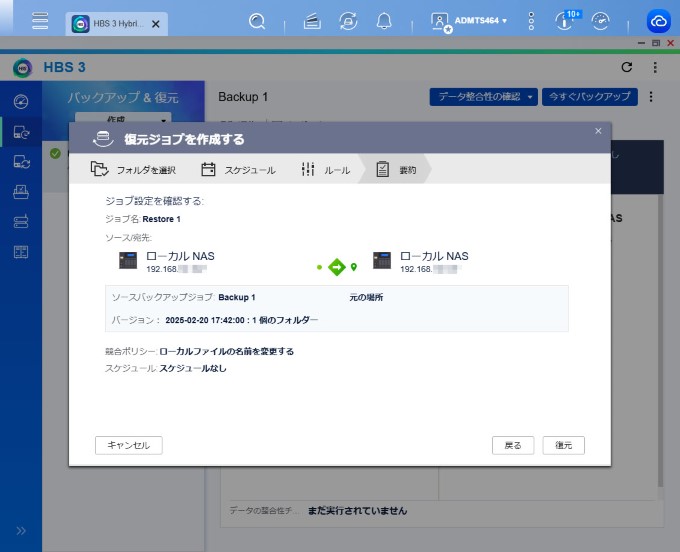Image resolution: width=680 pixels, height=552 pixels.
Task: Select the 要約 wizard step
Action: pyautogui.click(x=396, y=170)
